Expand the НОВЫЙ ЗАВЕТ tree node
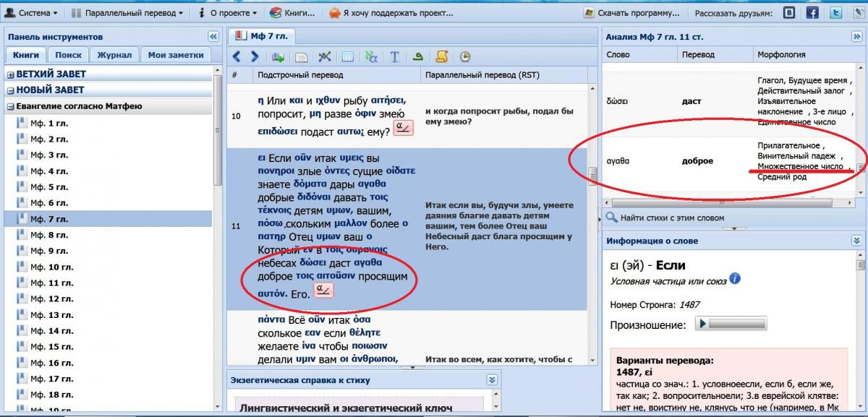Image resolution: width=868 pixels, height=417 pixels. click(11, 90)
